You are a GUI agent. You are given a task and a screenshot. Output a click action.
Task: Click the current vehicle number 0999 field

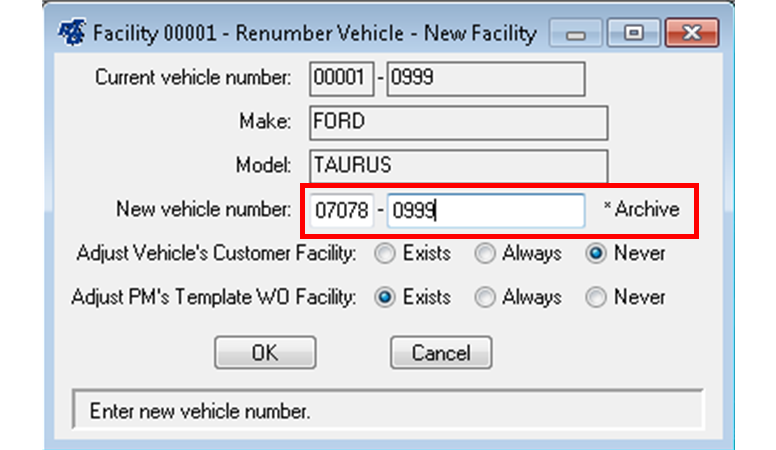point(485,78)
